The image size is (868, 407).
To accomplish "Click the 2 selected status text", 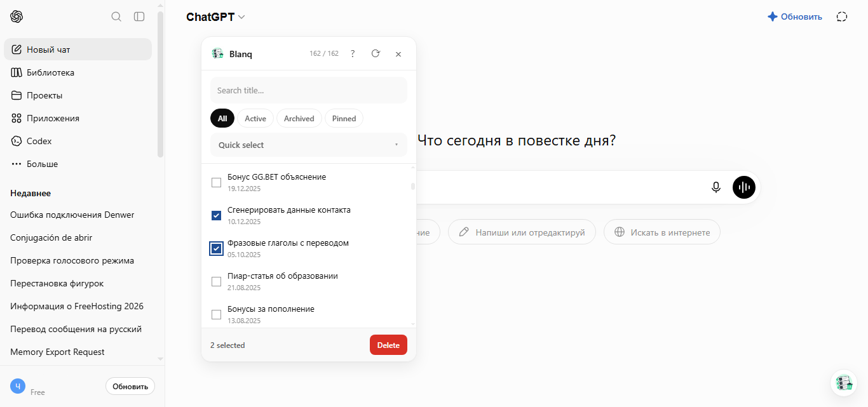I will pos(227,345).
